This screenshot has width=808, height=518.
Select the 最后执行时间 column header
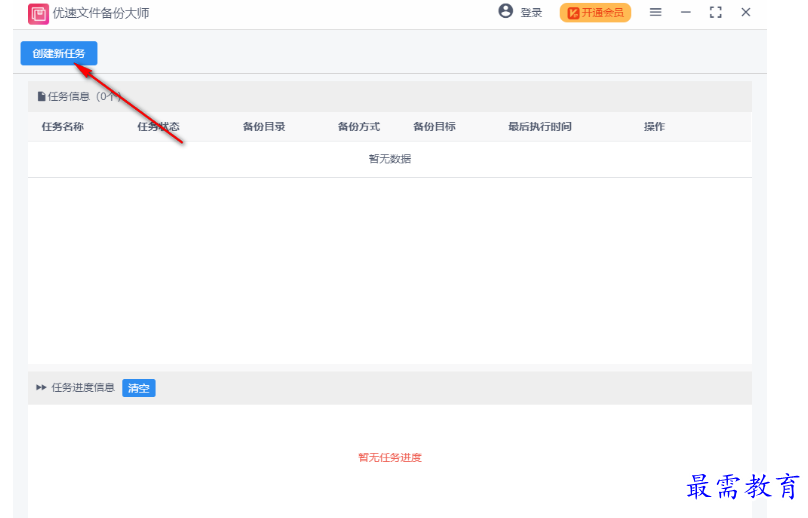(x=540, y=127)
